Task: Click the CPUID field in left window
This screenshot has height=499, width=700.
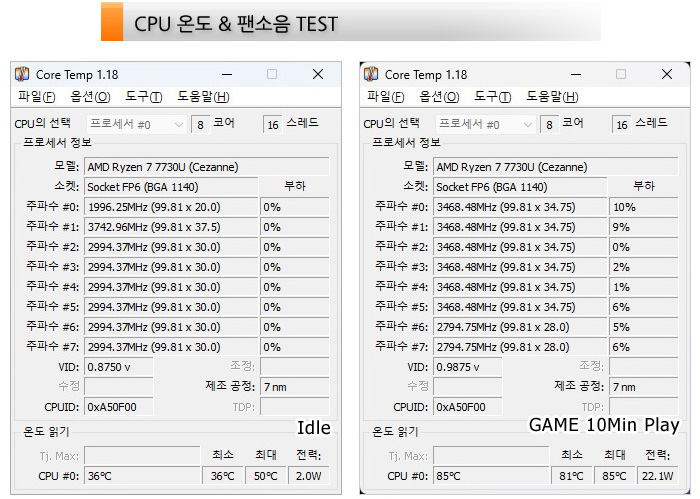Action: (118, 407)
